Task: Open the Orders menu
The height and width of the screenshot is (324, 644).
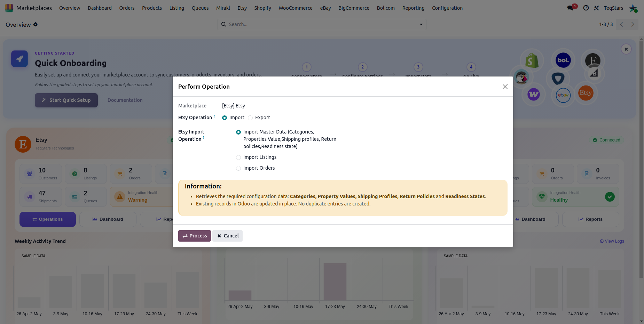Action: click(127, 8)
